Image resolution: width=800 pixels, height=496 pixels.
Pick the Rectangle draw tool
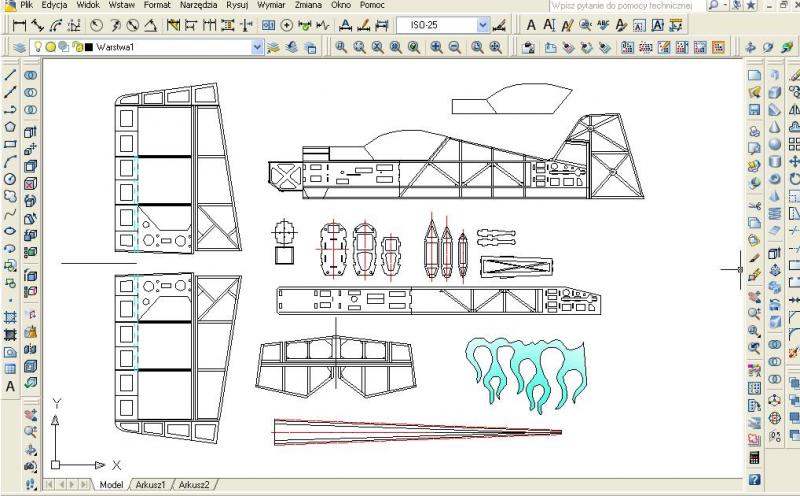(x=10, y=144)
